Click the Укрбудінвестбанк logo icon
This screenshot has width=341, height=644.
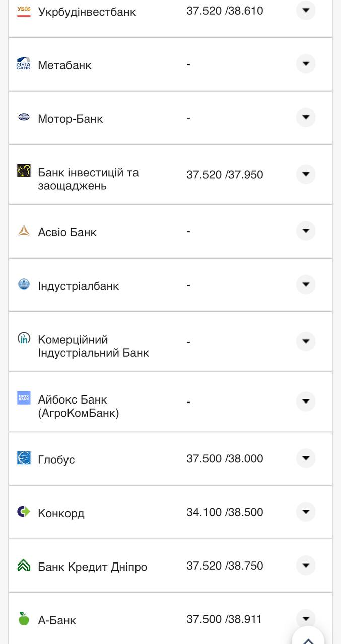[24, 10]
